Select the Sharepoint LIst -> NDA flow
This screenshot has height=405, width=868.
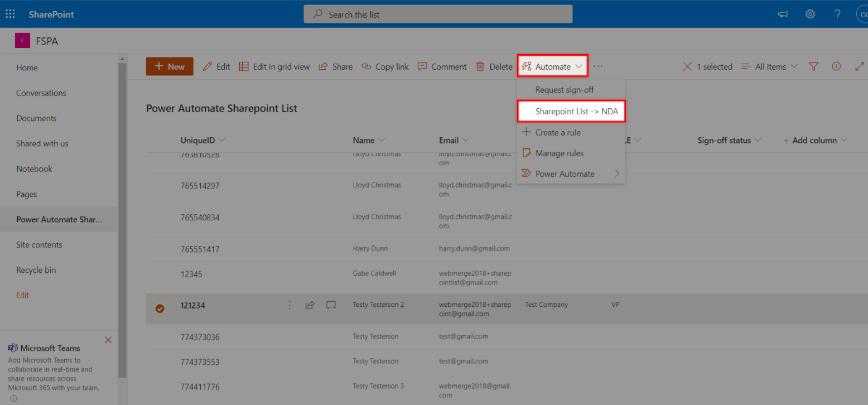coord(571,111)
